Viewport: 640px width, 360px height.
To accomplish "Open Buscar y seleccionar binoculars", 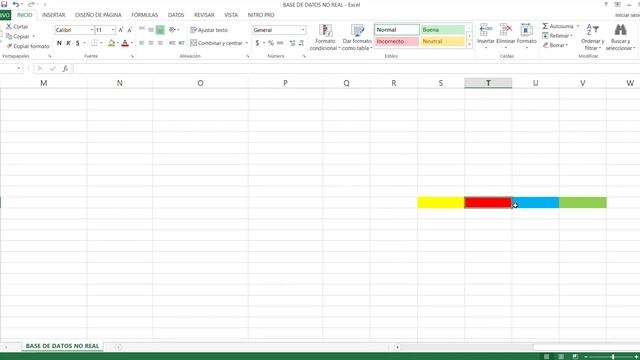I will point(620,38).
